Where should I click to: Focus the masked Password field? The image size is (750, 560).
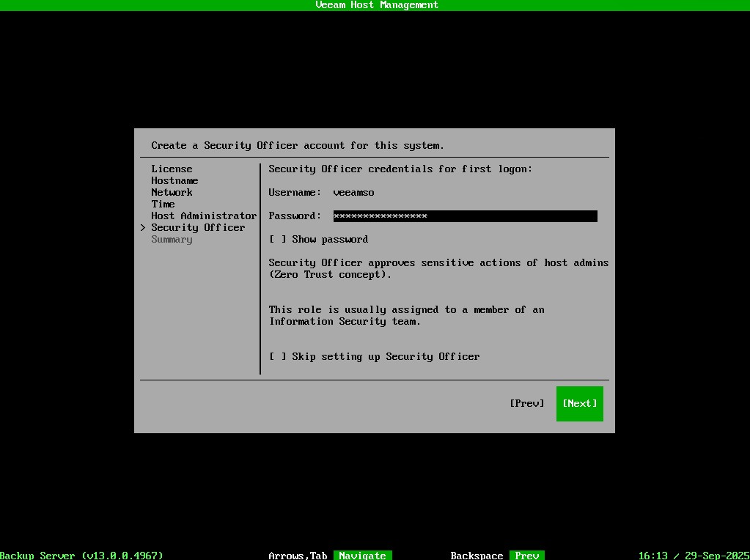(465, 215)
